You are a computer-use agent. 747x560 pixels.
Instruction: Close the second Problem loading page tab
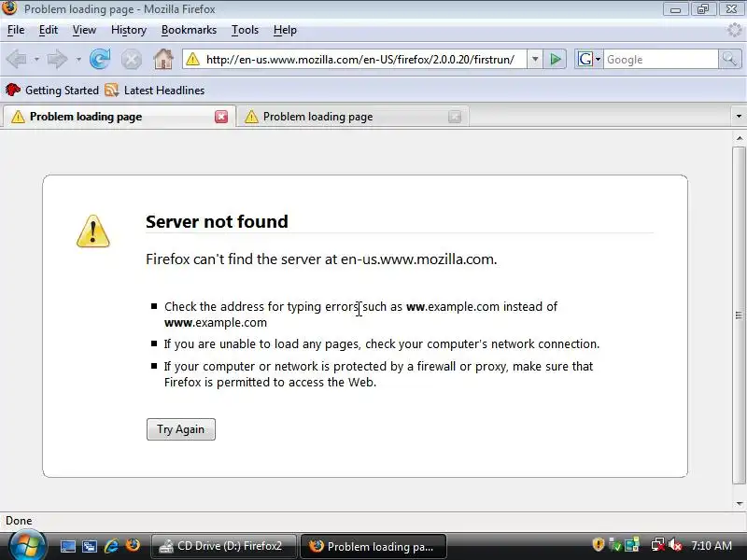[x=455, y=117]
